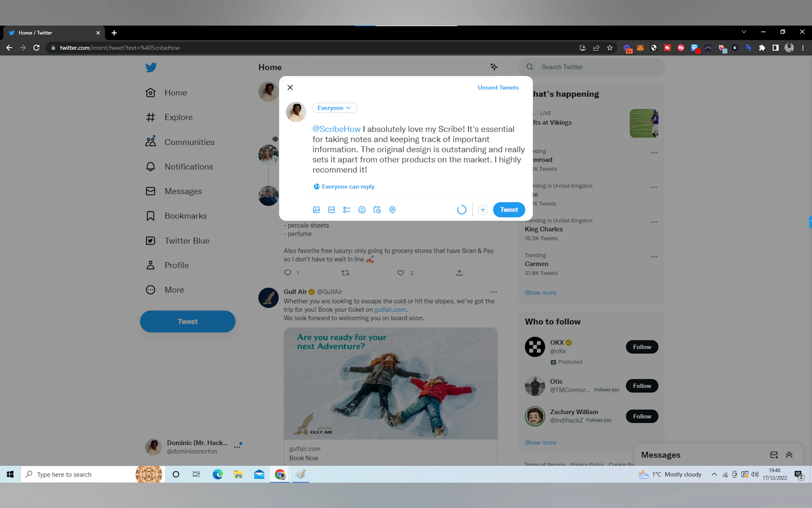Close the tweet composer dialog

(290, 87)
